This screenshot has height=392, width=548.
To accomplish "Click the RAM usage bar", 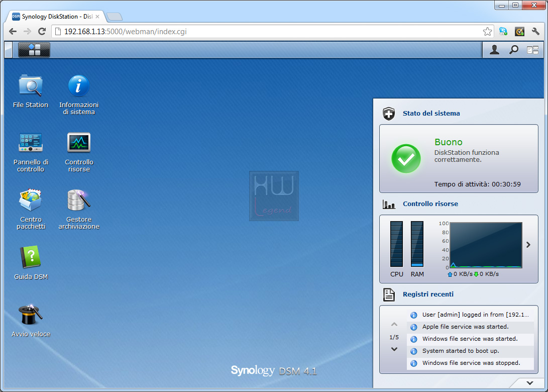I will (x=417, y=244).
